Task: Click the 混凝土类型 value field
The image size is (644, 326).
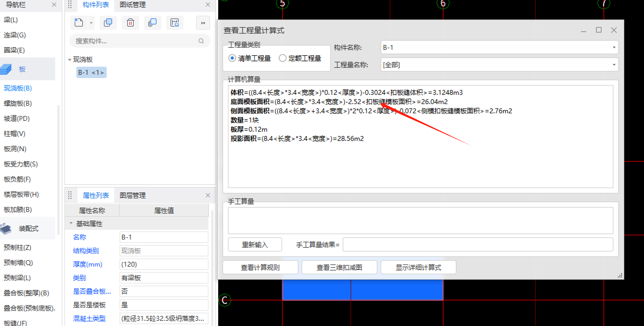Action: click(x=164, y=318)
